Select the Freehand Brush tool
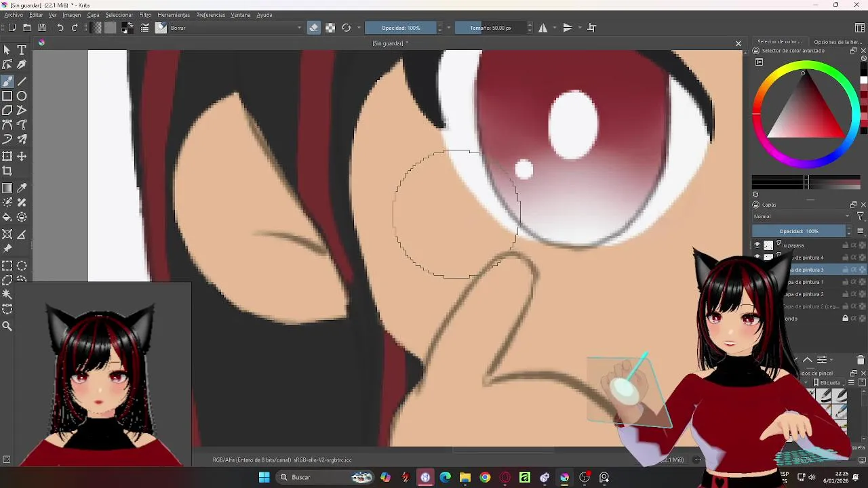The height and width of the screenshot is (488, 868). 7,81
